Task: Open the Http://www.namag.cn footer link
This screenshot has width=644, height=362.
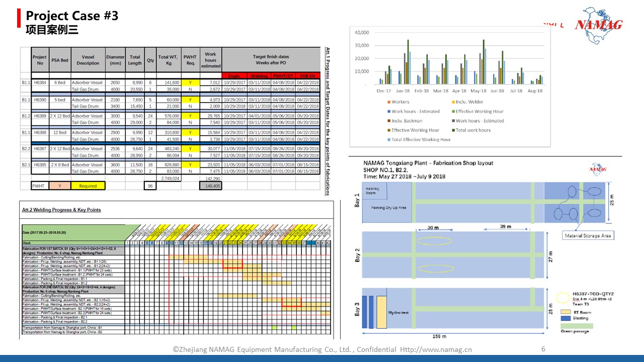Action: point(436,349)
